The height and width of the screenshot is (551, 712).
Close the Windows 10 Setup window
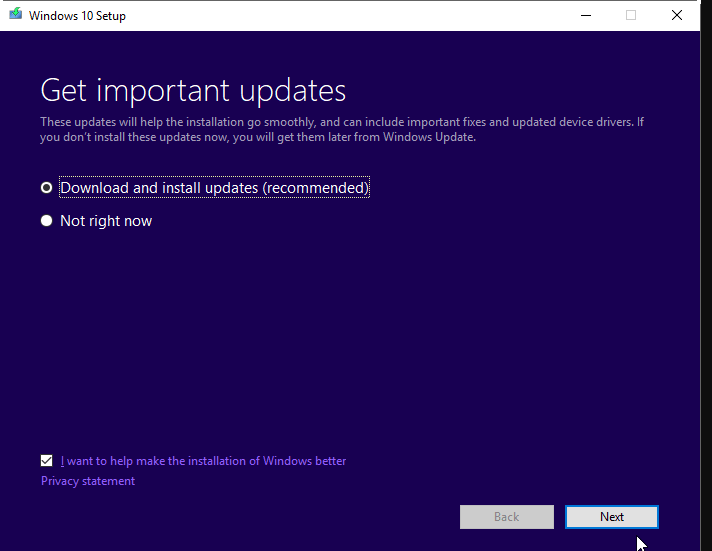(x=677, y=15)
